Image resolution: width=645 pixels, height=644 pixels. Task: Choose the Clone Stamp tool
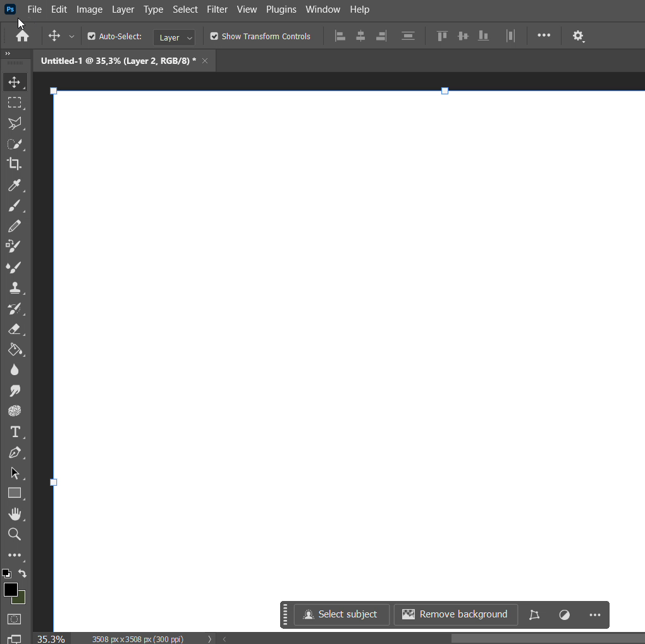click(x=15, y=288)
